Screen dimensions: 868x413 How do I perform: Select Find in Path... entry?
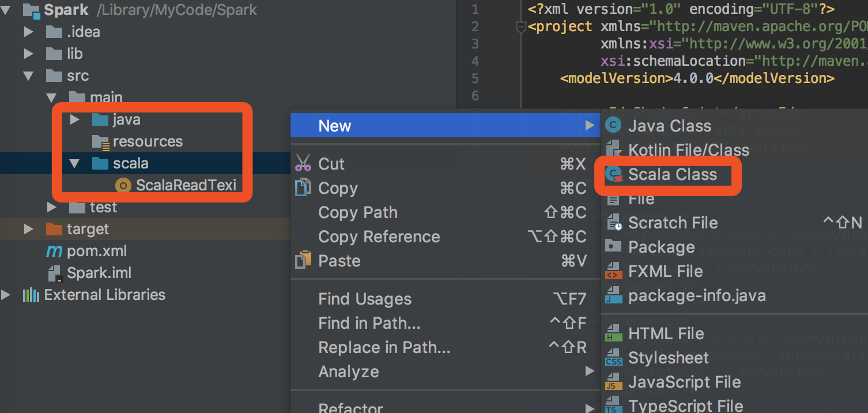tap(444, 323)
